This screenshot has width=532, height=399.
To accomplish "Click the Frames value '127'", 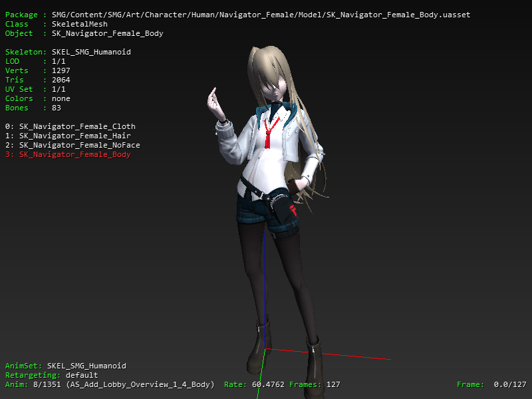I will [x=333, y=384].
